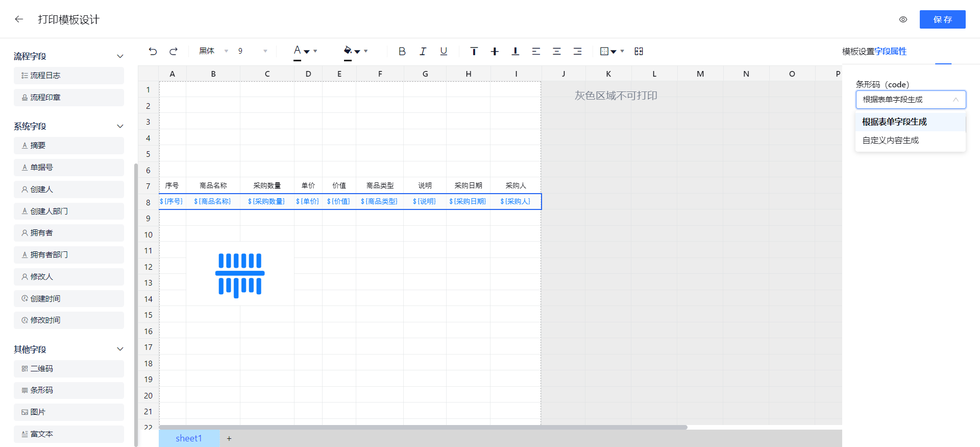Select the 创建人 field item
980x447 pixels.
[x=69, y=190]
